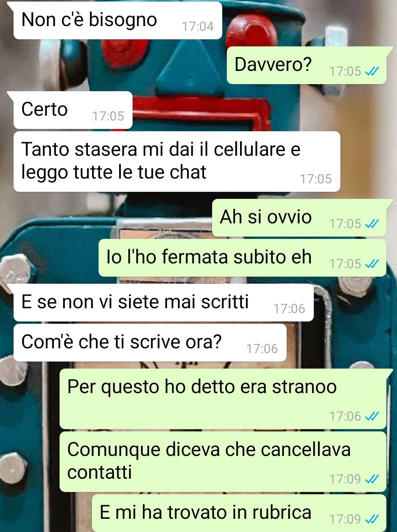Select the 'Com'è che ti scrive ora?' message
Viewport: 397px width, 532px height.
[150, 342]
